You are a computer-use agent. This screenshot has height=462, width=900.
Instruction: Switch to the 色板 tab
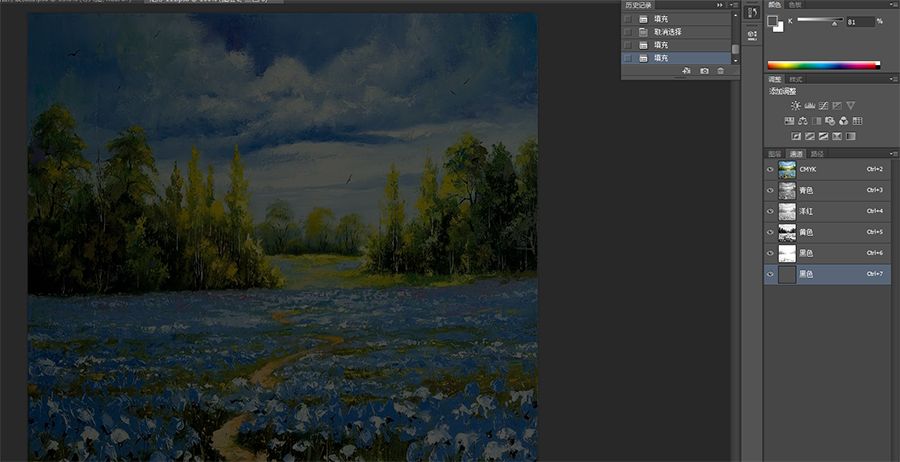[795, 5]
